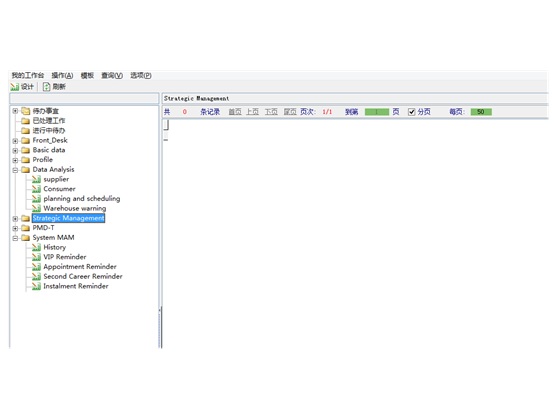The width and height of the screenshot is (557, 419).
Task: Expand the Strategic Management folder node
Action: pos(15,218)
